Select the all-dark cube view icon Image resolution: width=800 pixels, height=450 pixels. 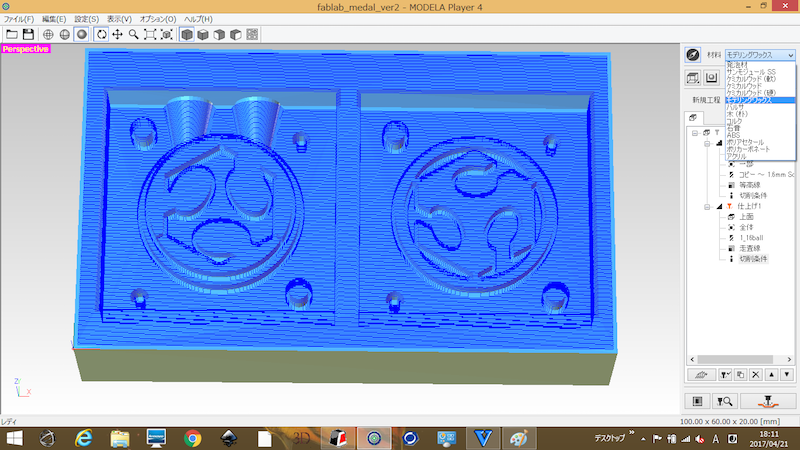[x=187, y=34]
